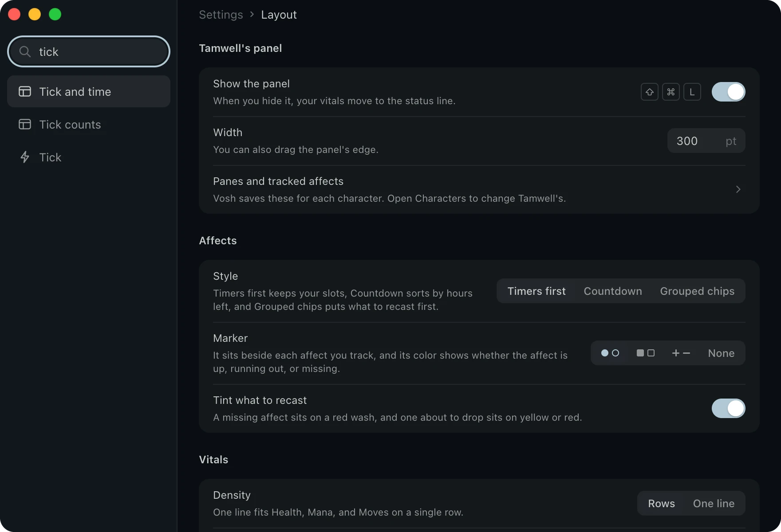The height and width of the screenshot is (532, 781).
Task: Click the breadcrumb chevron separator
Action: tap(252, 15)
